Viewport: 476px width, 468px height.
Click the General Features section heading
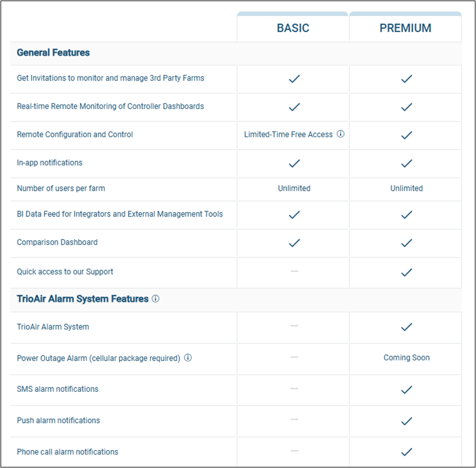pyautogui.click(x=53, y=53)
